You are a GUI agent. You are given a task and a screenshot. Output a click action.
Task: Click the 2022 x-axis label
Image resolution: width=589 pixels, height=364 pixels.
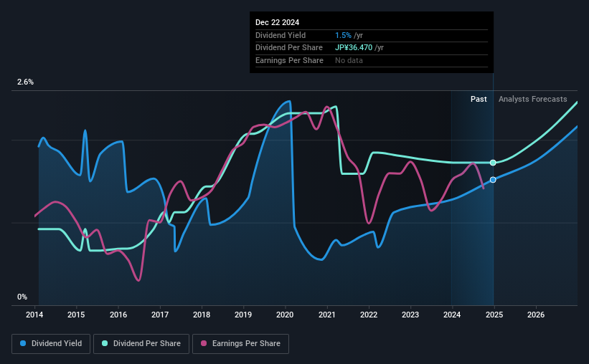369,315
